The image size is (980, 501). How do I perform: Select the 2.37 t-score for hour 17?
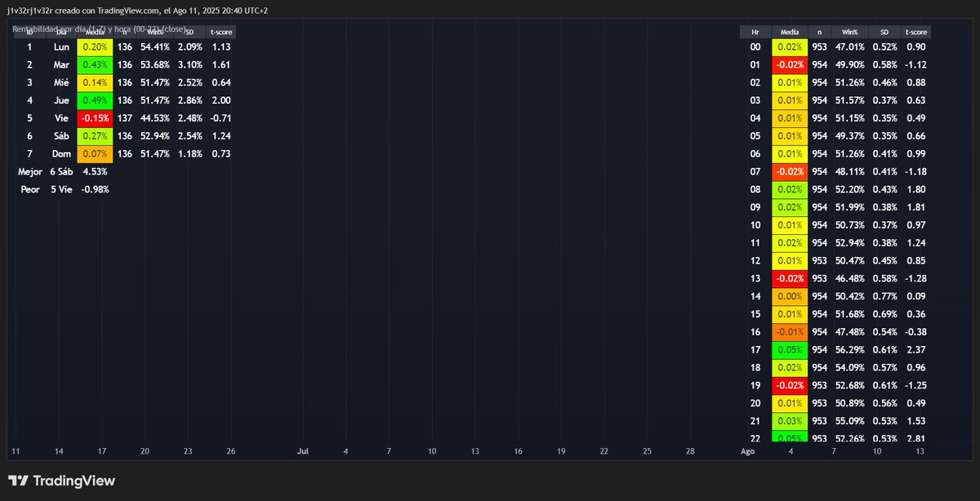click(x=916, y=349)
